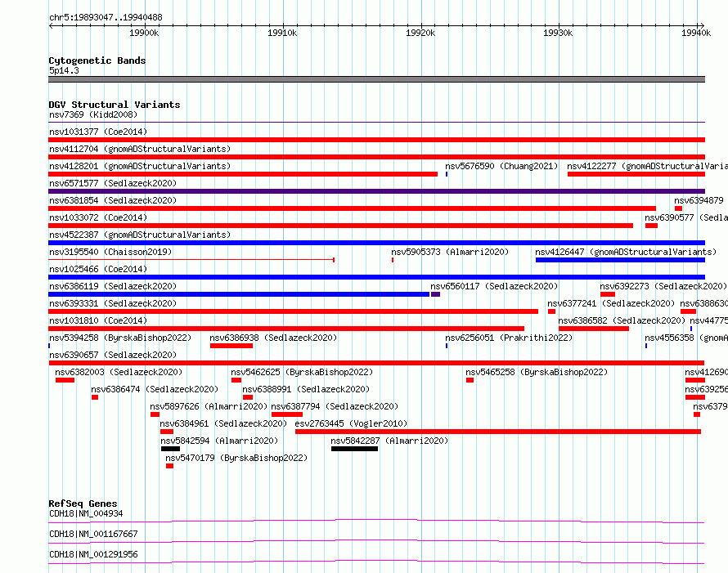This screenshot has width=728, height=573.
Task: Click the 19940k ruler tick label
Action: pyautogui.click(x=696, y=33)
